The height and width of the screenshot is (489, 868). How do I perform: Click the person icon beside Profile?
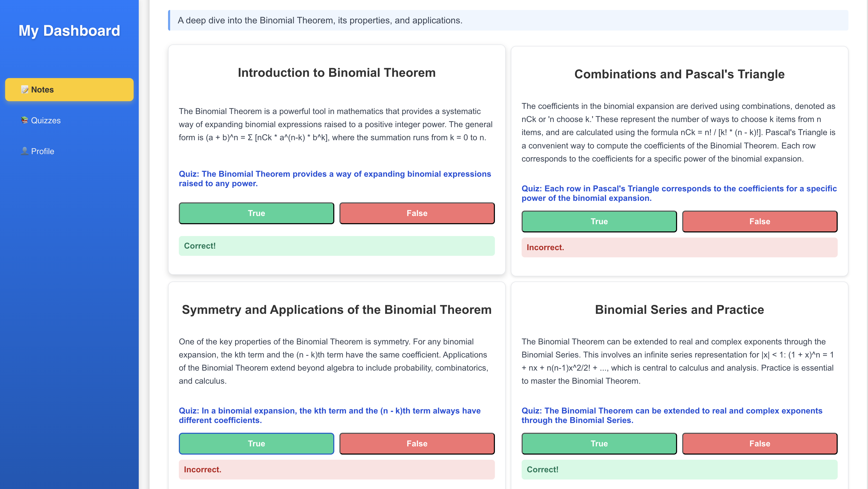pyautogui.click(x=25, y=151)
